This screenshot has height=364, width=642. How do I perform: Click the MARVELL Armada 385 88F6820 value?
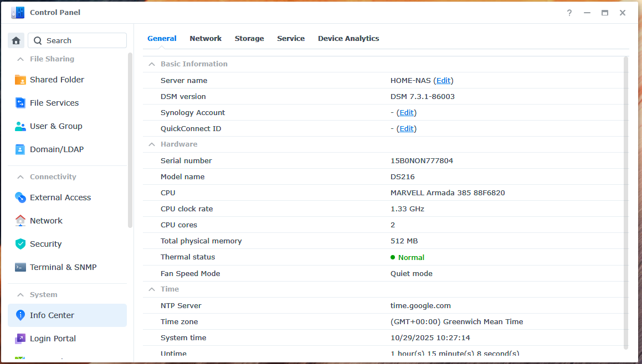(x=448, y=193)
